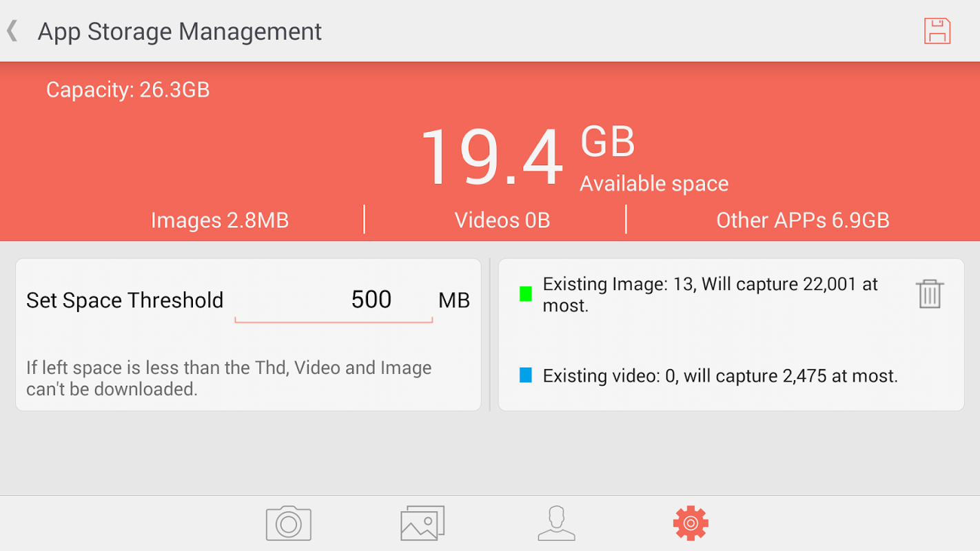Click the Set Space Threshold input field

(x=334, y=300)
